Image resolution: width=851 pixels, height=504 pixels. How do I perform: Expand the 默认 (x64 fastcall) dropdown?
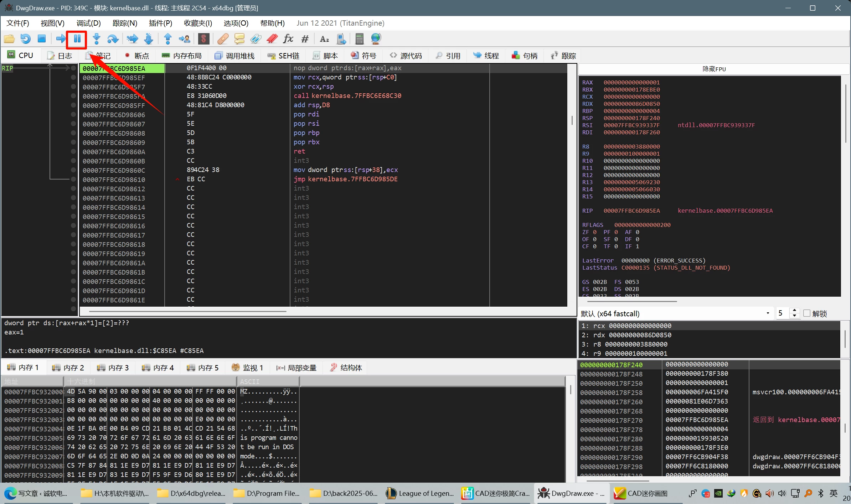tap(768, 313)
